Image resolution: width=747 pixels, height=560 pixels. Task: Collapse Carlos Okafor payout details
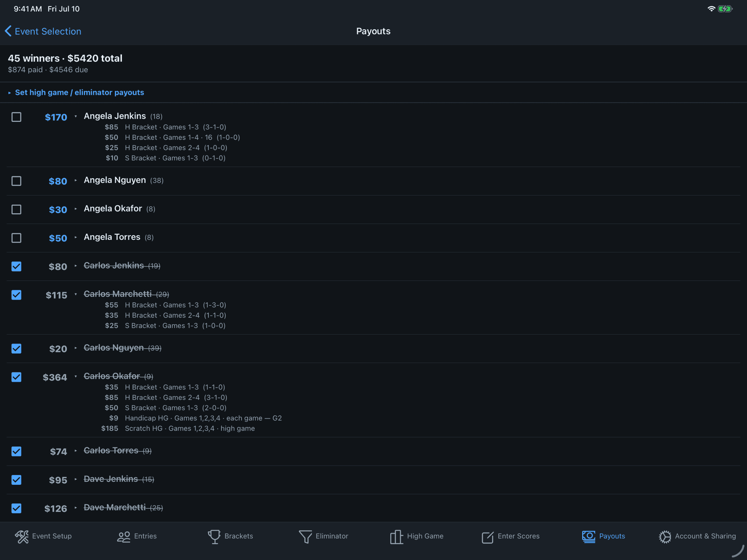click(76, 376)
